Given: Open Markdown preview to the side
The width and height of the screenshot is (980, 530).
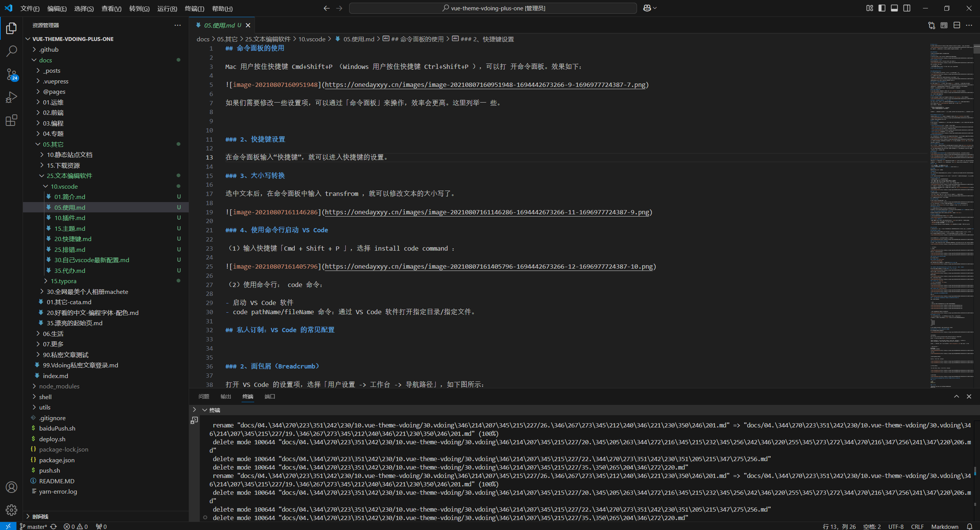Looking at the screenshot, I should (x=944, y=25).
